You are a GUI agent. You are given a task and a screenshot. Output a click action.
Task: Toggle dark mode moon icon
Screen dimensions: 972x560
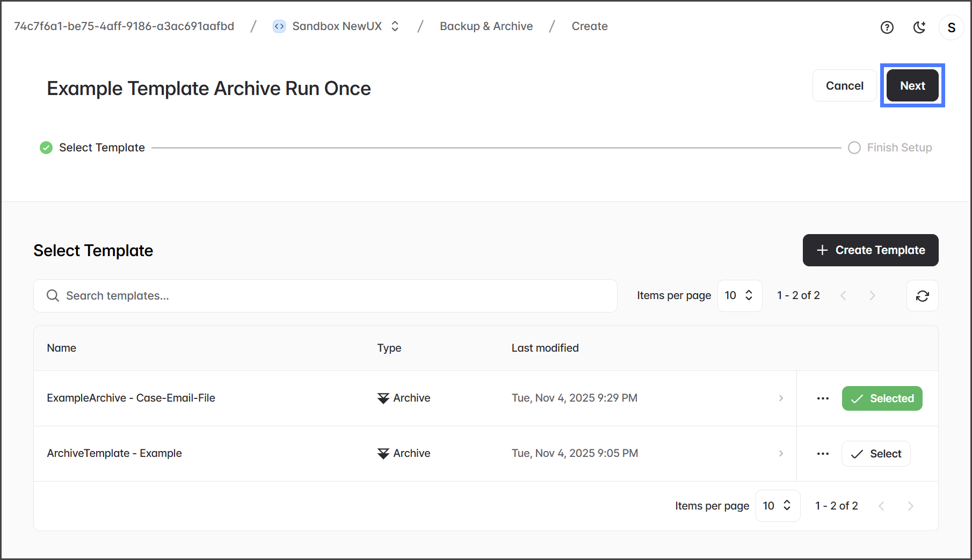click(x=919, y=27)
